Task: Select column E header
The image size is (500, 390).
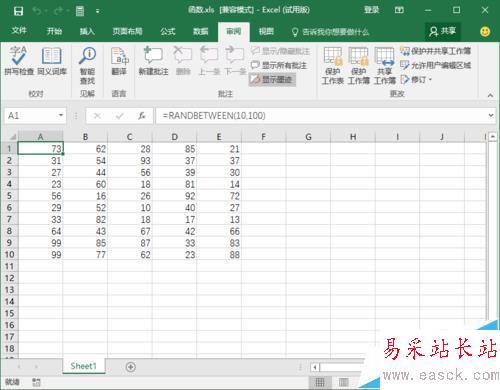Action: coord(219,137)
